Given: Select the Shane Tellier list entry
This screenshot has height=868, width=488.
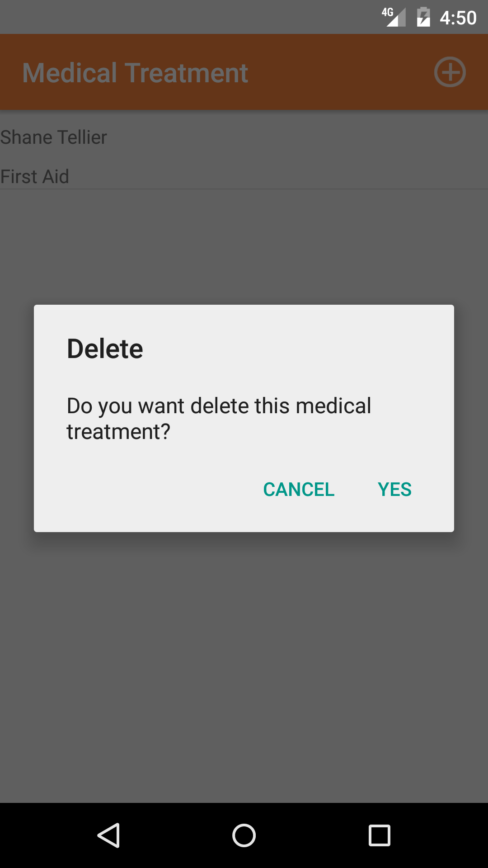Looking at the screenshot, I should (x=53, y=137).
